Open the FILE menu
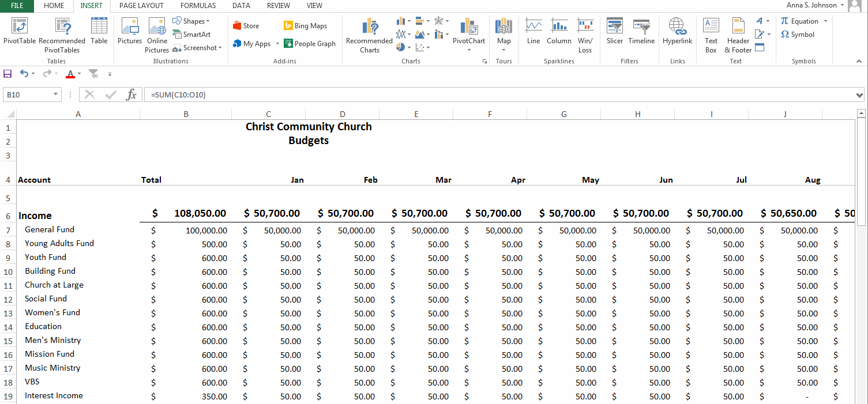 pos(17,6)
